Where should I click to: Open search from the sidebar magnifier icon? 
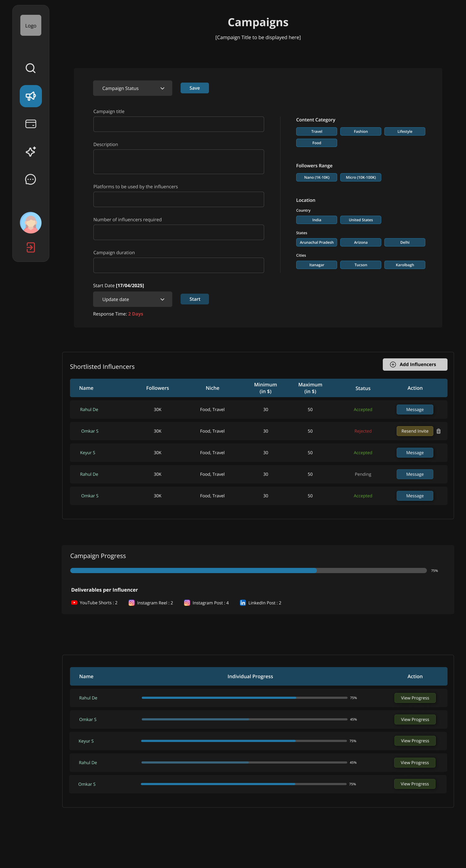coord(31,68)
